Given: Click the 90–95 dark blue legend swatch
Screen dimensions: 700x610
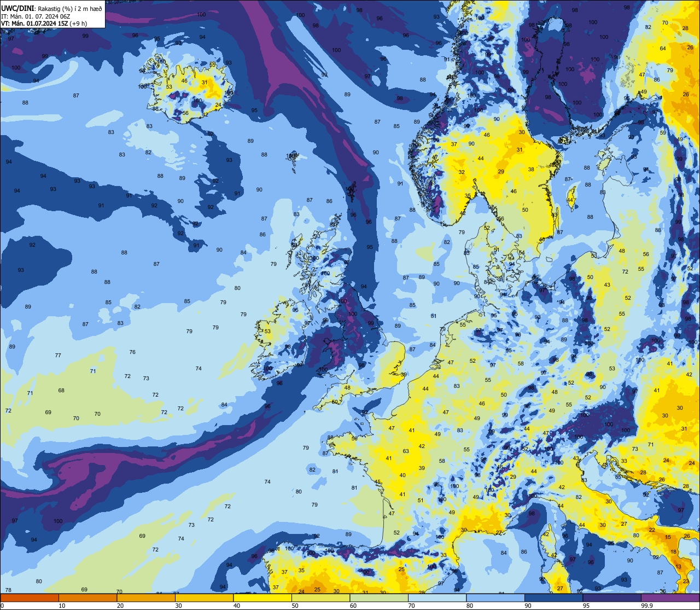Looking at the screenshot, I should [x=554, y=597].
